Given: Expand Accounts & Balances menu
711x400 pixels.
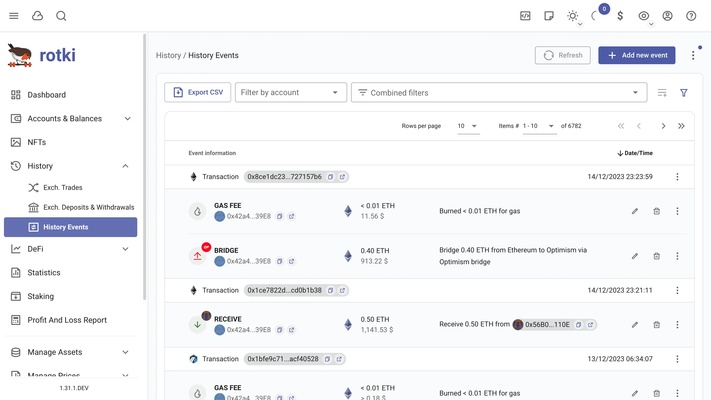Looking at the screenshot, I should click(70, 118).
